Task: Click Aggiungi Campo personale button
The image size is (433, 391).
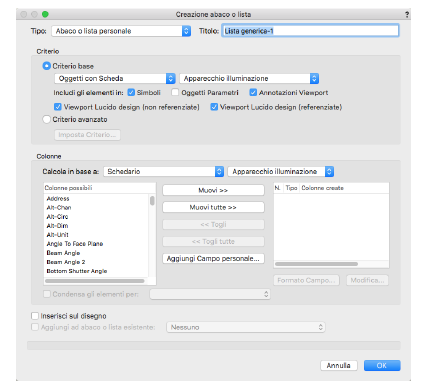Action: click(213, 258)
